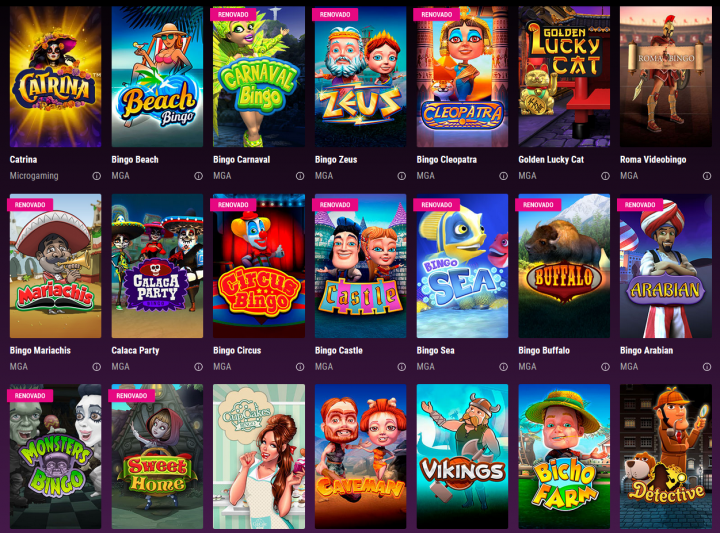Open the Caveman game thumbnail
Viewport: 720px width, 533px height.
(360, 457)
